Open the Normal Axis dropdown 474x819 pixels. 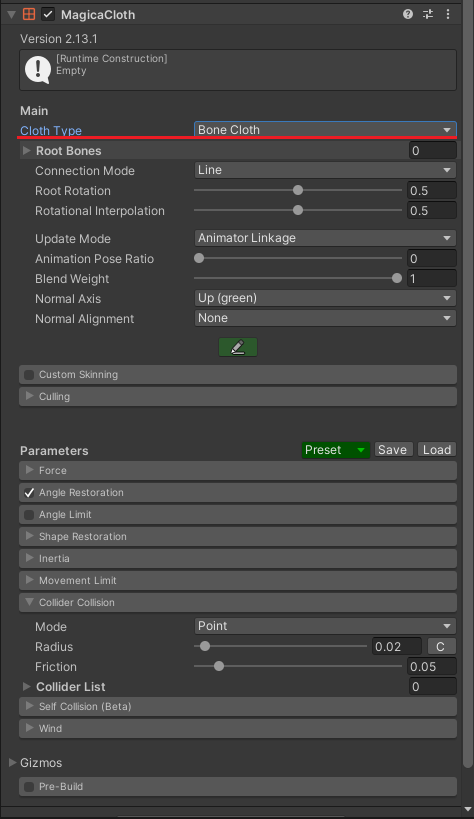tap(325, 298)
